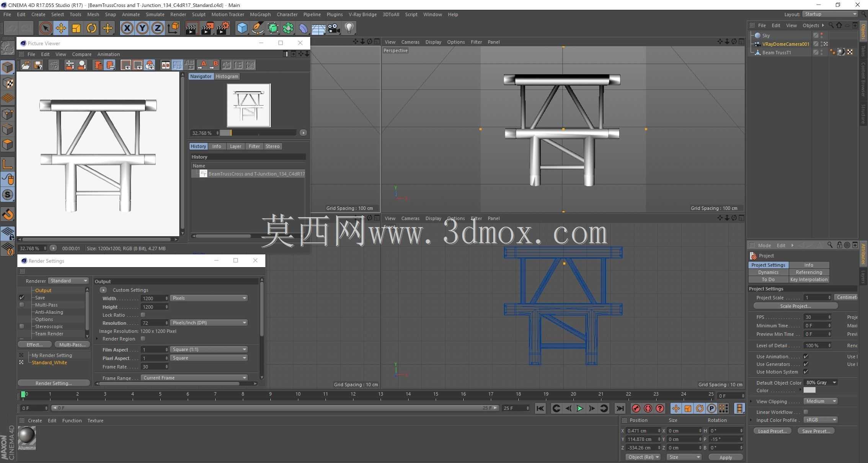Enable Texture mode in left palette
The image size is (868, 463).
(8, 83)
